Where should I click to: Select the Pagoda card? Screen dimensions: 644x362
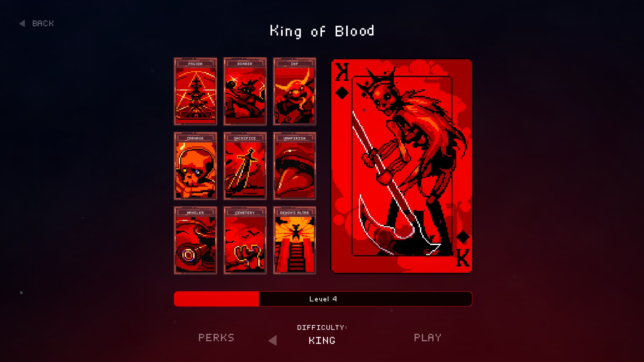pyautogui.click(x=195, y=92)
